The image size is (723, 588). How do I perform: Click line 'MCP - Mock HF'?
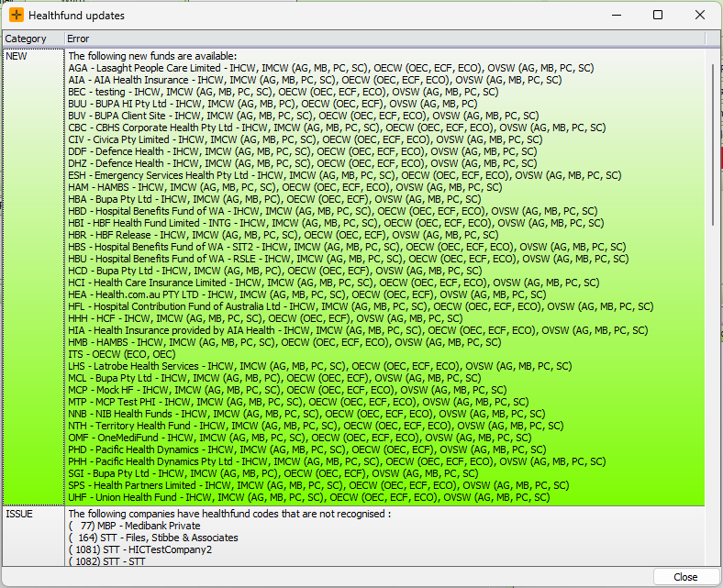287,390
